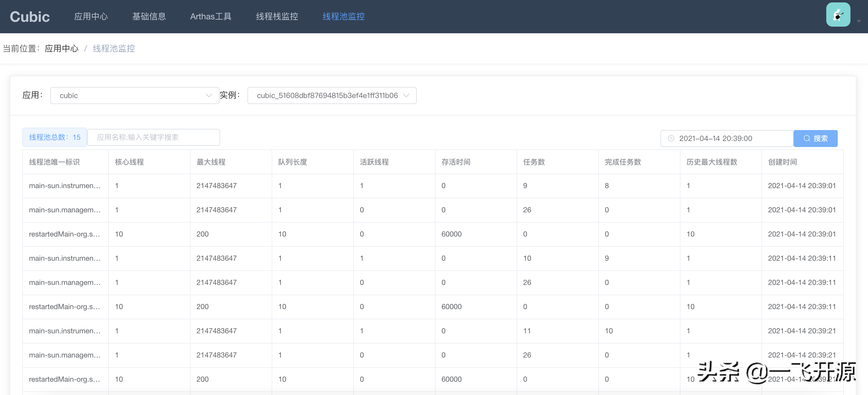The width and height of the screenshot is (868, 395).
Task: Select restartedMain-org.s... row at 20:39:11
Action: 433,307
